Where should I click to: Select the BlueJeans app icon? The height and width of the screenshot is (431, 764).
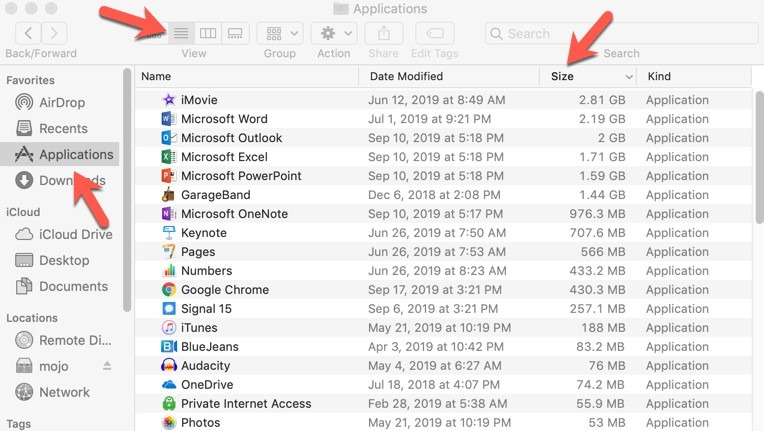[169, 347]
